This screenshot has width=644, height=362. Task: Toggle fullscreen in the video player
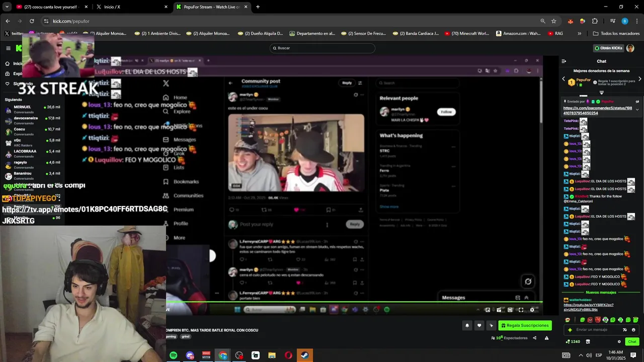click(x=521, y=310)
